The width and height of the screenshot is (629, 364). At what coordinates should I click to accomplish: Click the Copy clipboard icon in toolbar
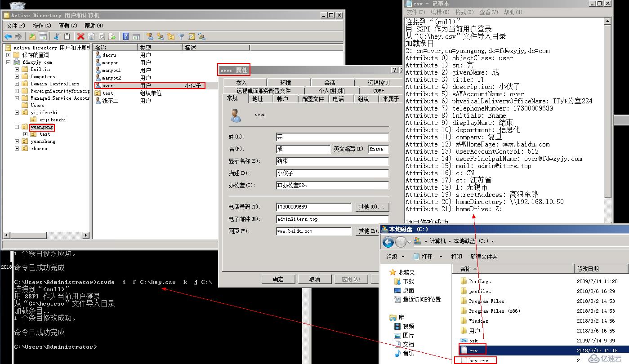coord(67,37)
